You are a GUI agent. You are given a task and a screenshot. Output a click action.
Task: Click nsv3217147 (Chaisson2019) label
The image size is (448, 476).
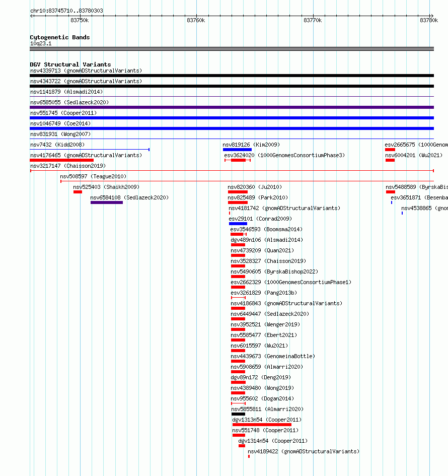[68, 166]
